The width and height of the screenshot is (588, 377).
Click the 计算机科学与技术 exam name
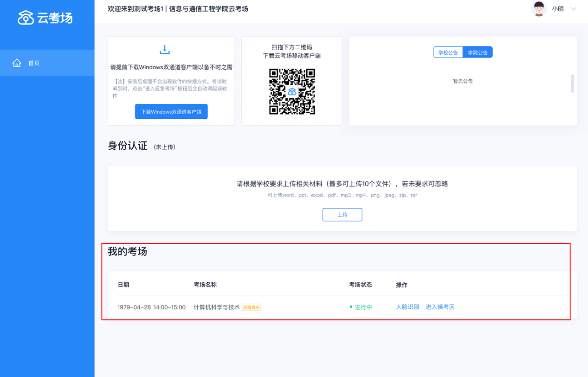pyautogui.click(x=216, y=307)
